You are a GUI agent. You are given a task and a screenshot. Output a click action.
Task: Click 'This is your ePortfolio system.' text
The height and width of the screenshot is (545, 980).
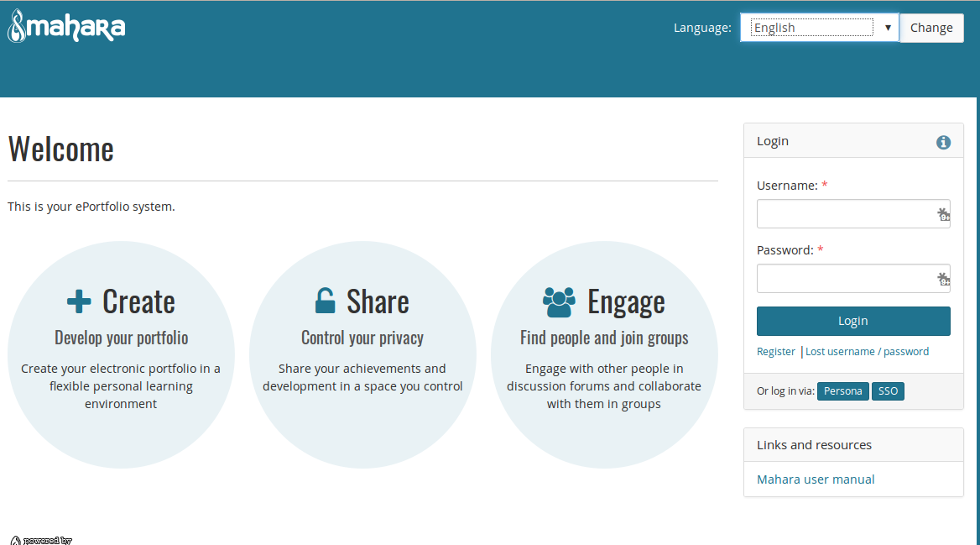click(91, 207)
